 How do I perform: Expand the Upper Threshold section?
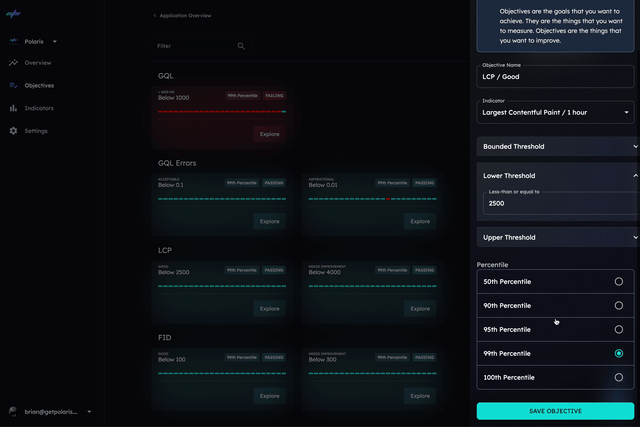(x=556, y=238)
